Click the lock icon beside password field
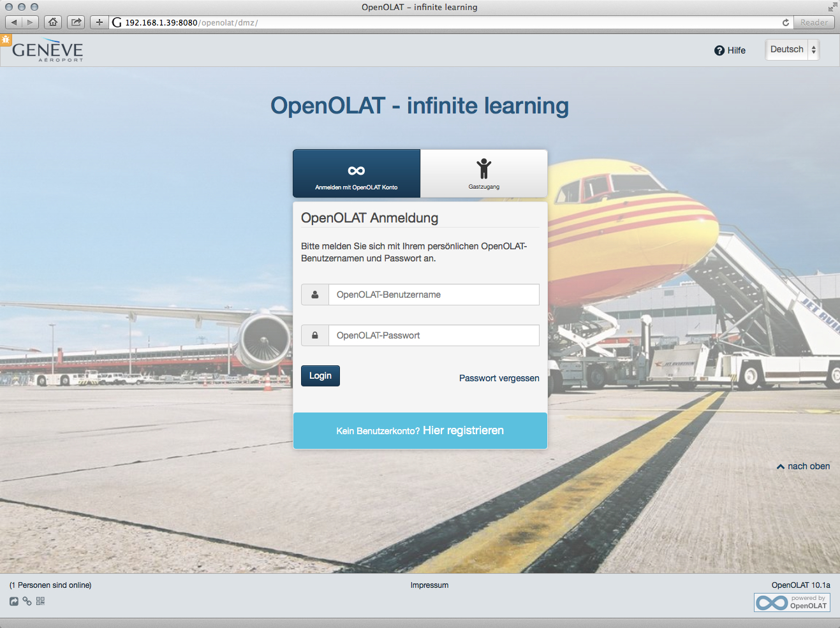Viewport: 840px width, 628px height. coord(315,335)
